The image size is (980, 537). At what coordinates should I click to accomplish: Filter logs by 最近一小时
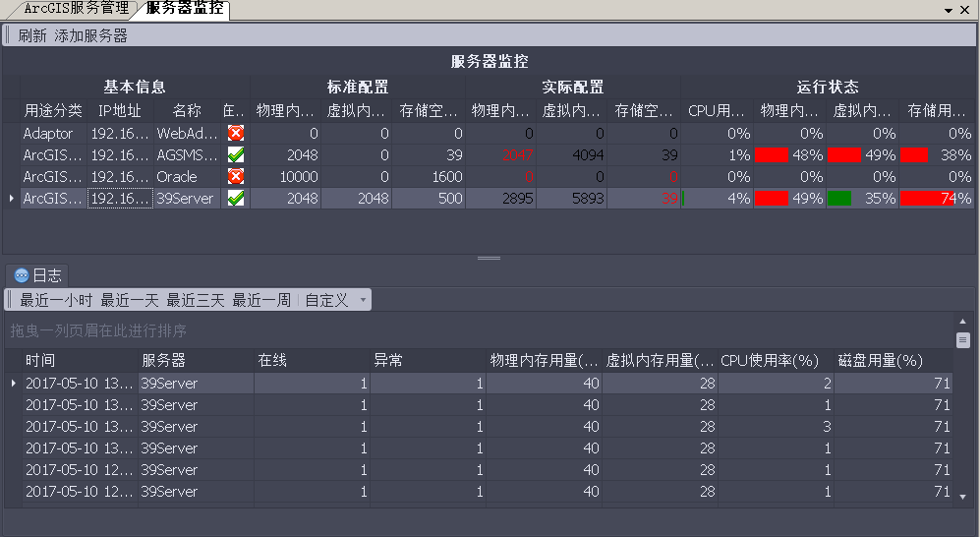(56, 300)
